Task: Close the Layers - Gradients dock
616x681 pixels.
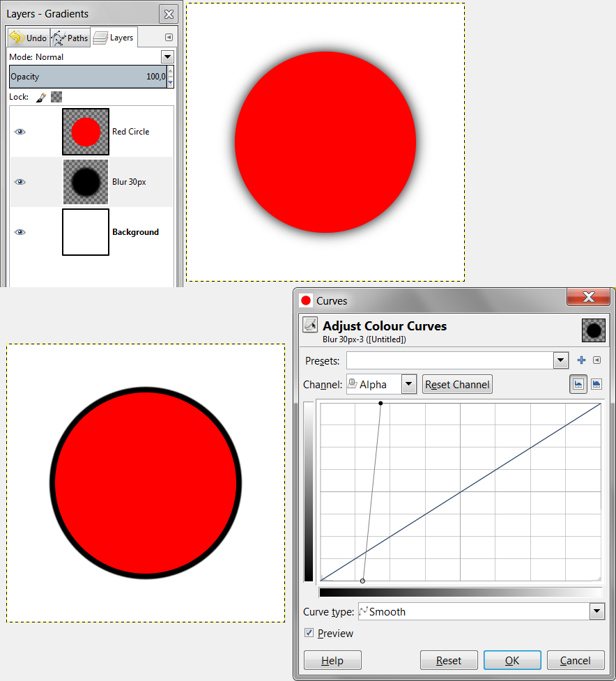Action: [169, 15]
